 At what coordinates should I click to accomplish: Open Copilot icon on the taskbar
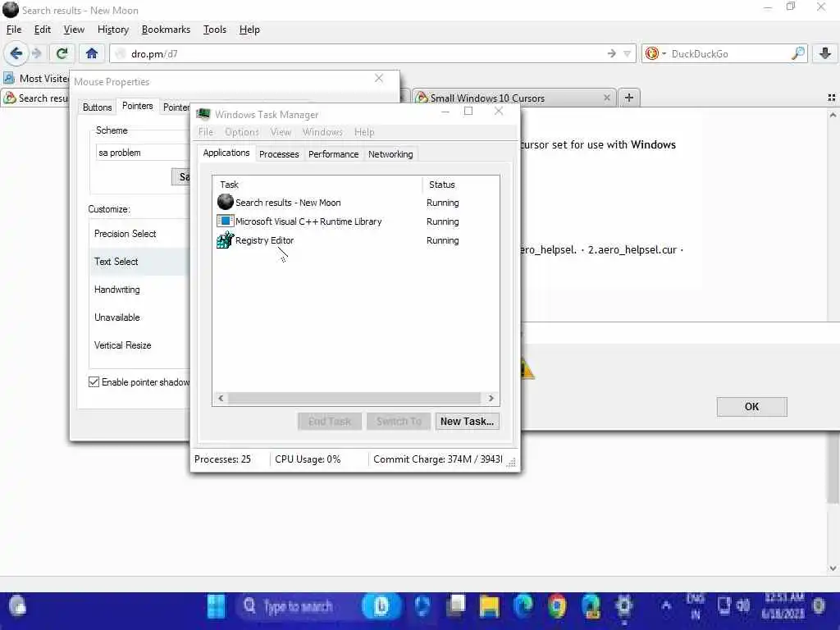tap(422, 606)
